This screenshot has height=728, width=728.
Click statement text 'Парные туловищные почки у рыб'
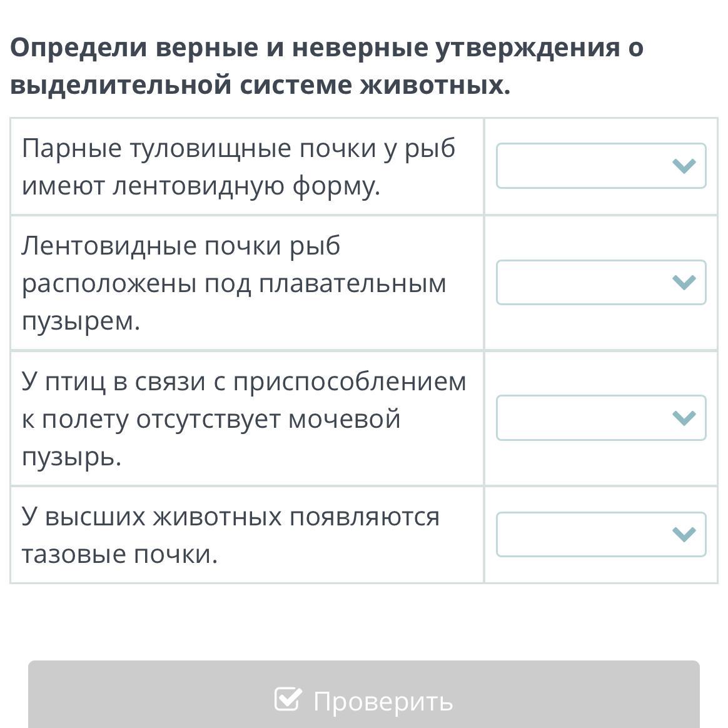coord(238,149)
